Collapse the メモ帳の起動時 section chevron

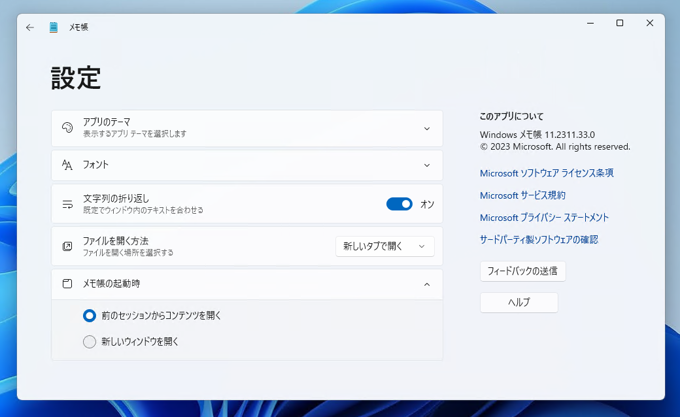[x=427, y=284]
